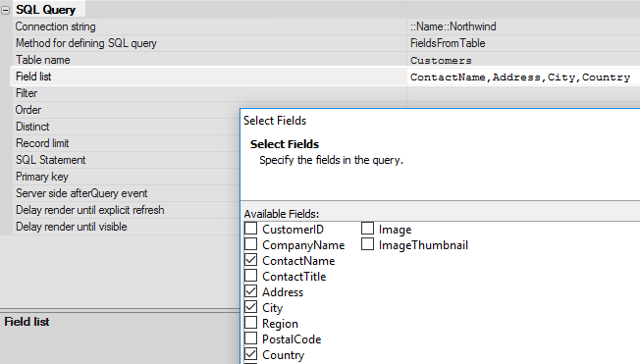Check the ContactTitle field
This screenshot has height=364, width=640.
[x=250, y=276]
